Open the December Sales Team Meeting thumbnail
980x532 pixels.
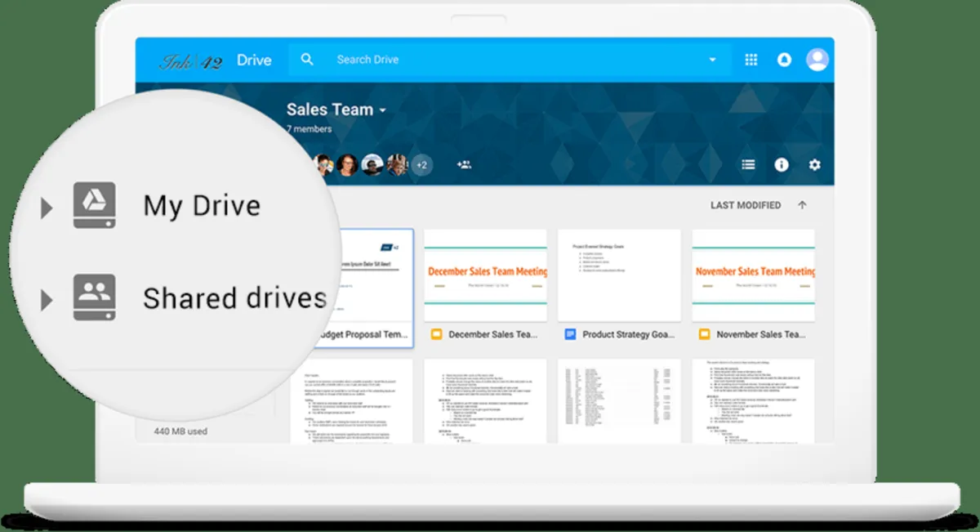[485, 275]
